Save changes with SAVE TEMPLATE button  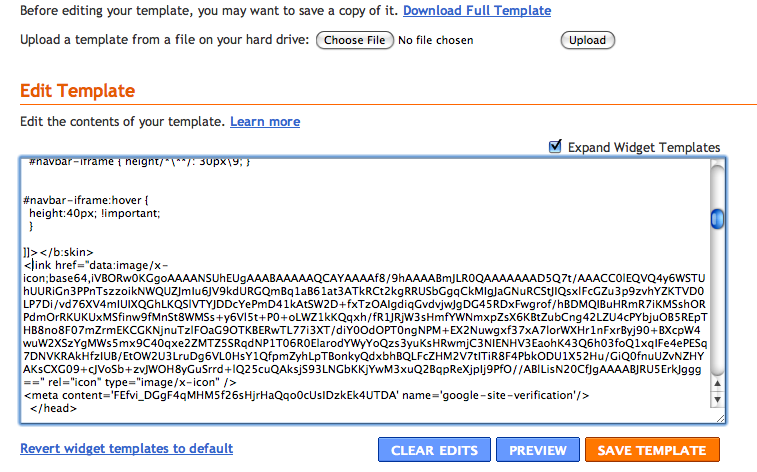point(652,450)
